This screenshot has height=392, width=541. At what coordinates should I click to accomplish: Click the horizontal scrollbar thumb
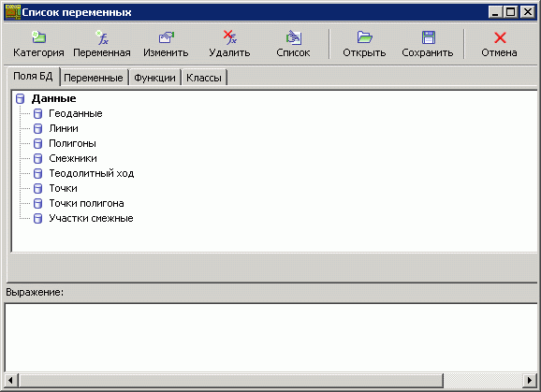pyautogui.click(x=230, y=381)
